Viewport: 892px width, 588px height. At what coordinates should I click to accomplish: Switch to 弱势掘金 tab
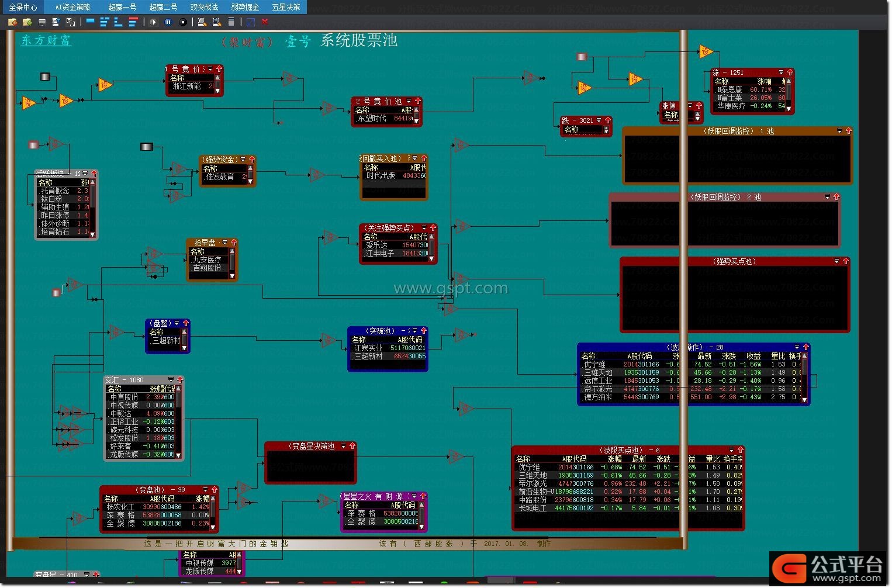tap(245, 7)
